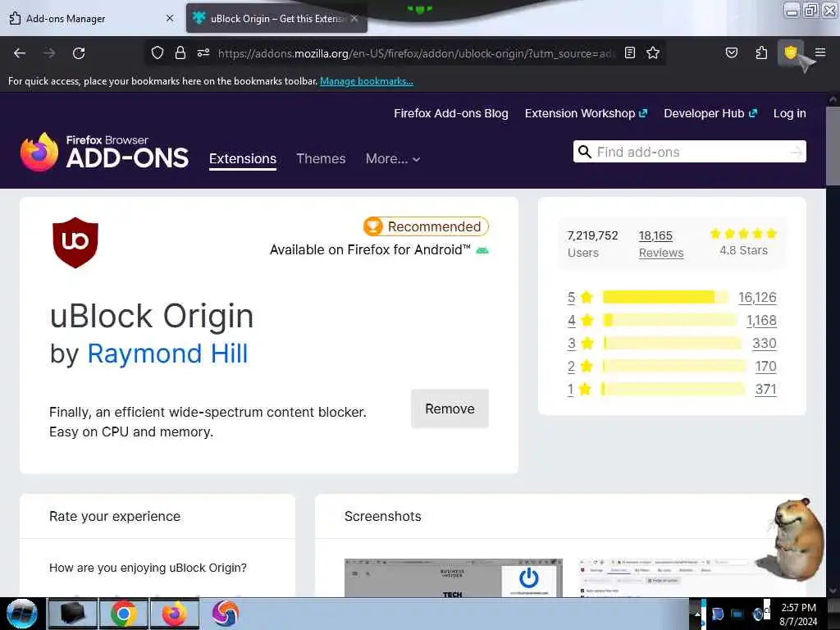
Task: Open the black folder taskbar item
Action: [73, 614]
